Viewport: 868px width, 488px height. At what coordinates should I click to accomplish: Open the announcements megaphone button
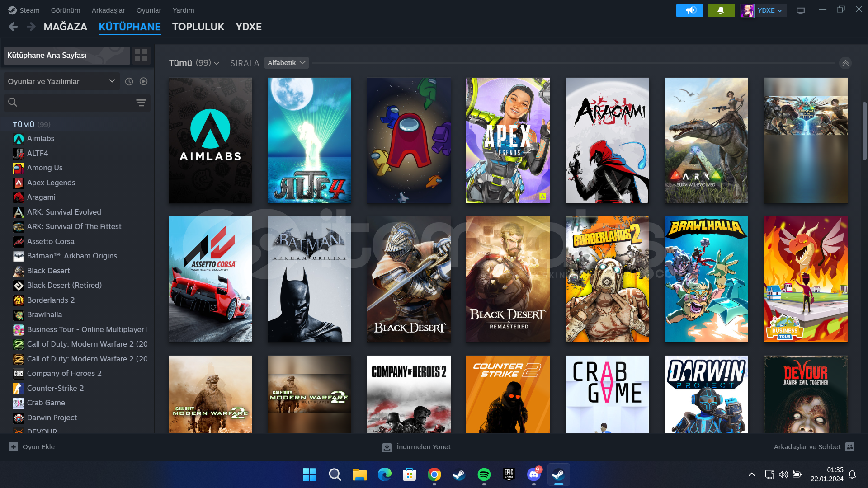click(x=689, y=10)
